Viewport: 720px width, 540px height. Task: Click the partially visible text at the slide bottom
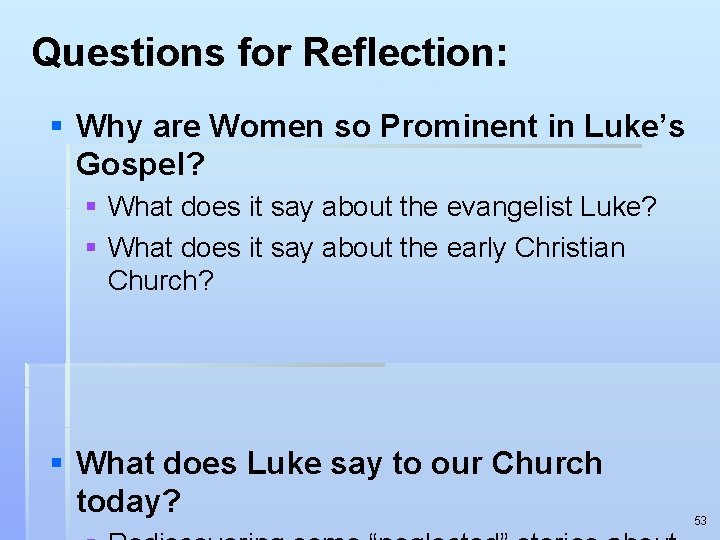tap(391, 536)
